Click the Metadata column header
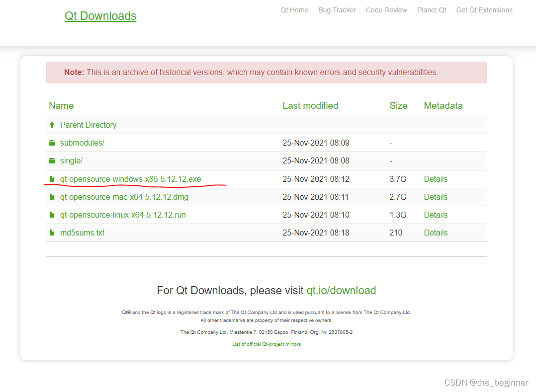The height and width of the screenshot is (392, 536). [443, 106]
